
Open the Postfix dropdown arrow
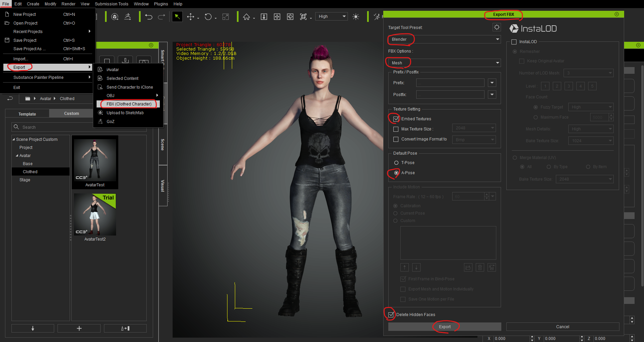pyautogui.click(x=492, y=94)
